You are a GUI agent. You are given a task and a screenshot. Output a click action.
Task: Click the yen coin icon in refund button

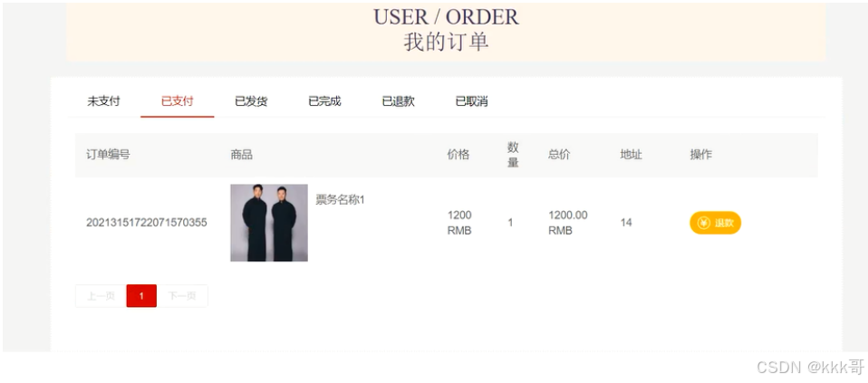coord(704,223)
